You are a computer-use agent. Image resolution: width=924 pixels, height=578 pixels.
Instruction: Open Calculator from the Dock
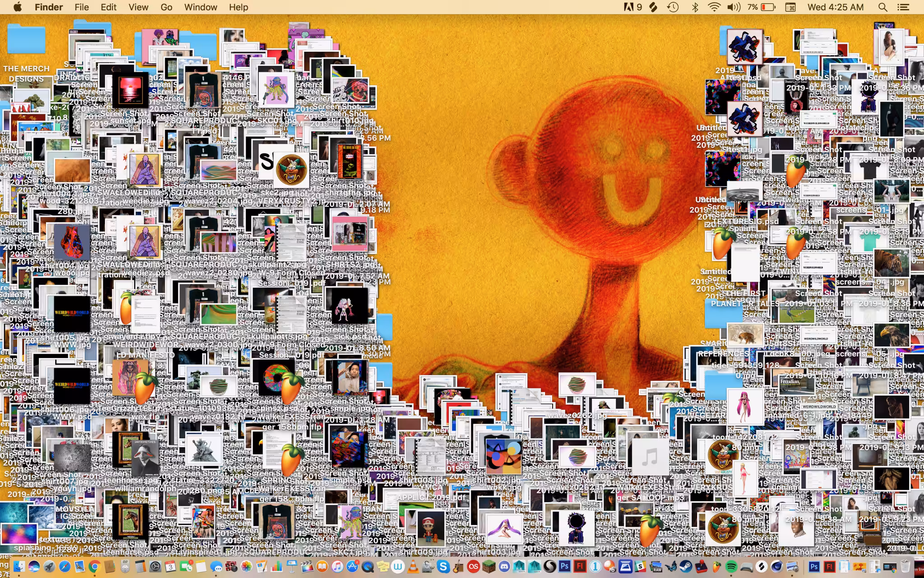tap(140, 566)
